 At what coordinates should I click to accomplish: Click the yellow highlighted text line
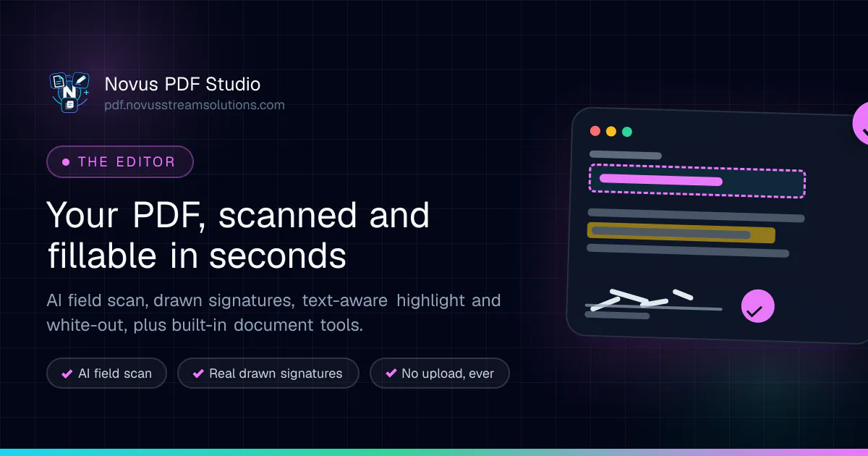tap(681, 233)
